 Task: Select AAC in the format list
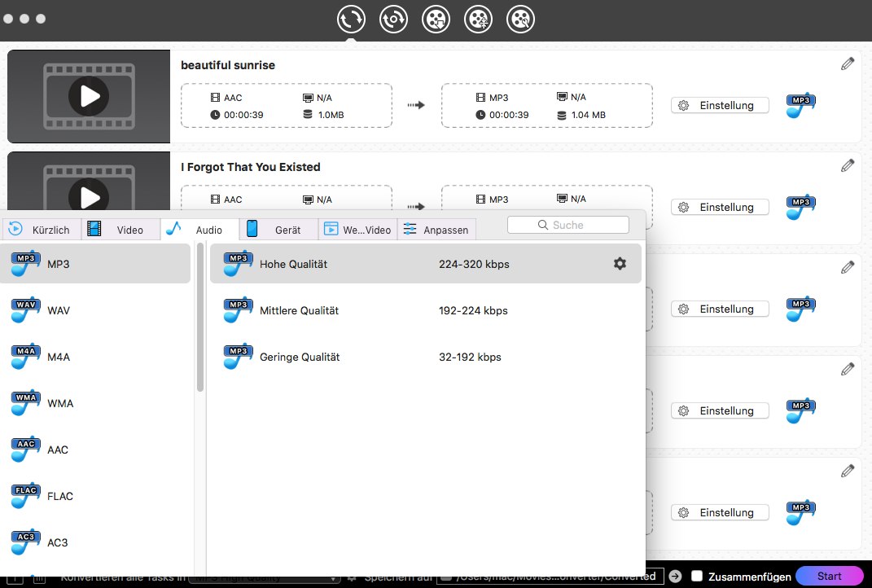pyautogui.click(x=95, y=450)
